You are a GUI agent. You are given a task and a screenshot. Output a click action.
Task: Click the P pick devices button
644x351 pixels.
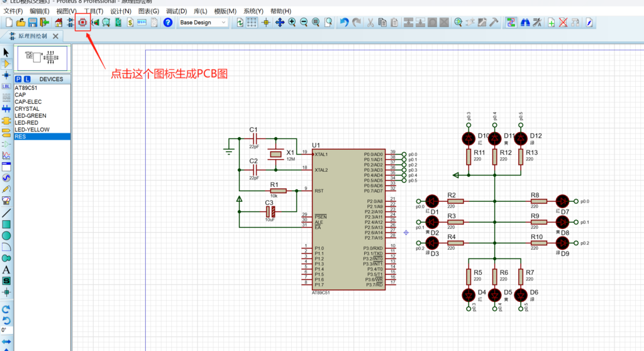pos(18,79)
